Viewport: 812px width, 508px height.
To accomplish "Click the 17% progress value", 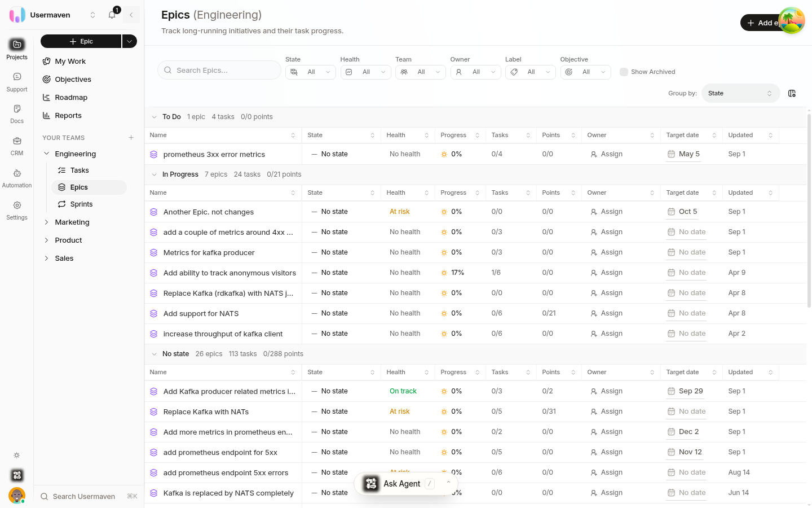I will coord(457,273).
